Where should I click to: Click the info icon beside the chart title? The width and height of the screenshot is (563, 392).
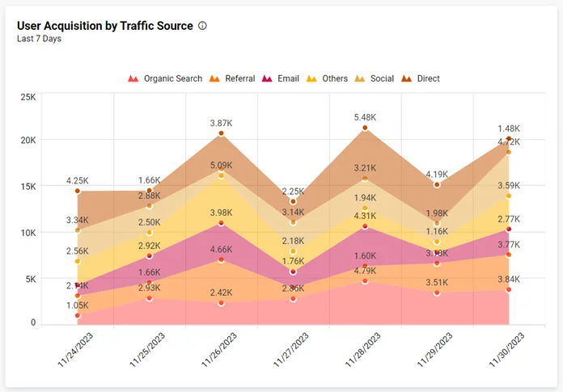[202, 26]
